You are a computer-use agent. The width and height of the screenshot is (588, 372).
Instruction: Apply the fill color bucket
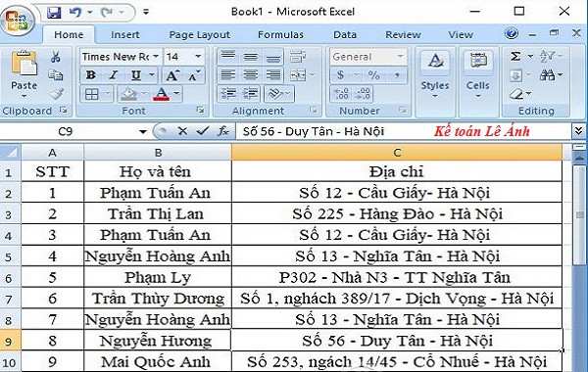click(128, 94)
